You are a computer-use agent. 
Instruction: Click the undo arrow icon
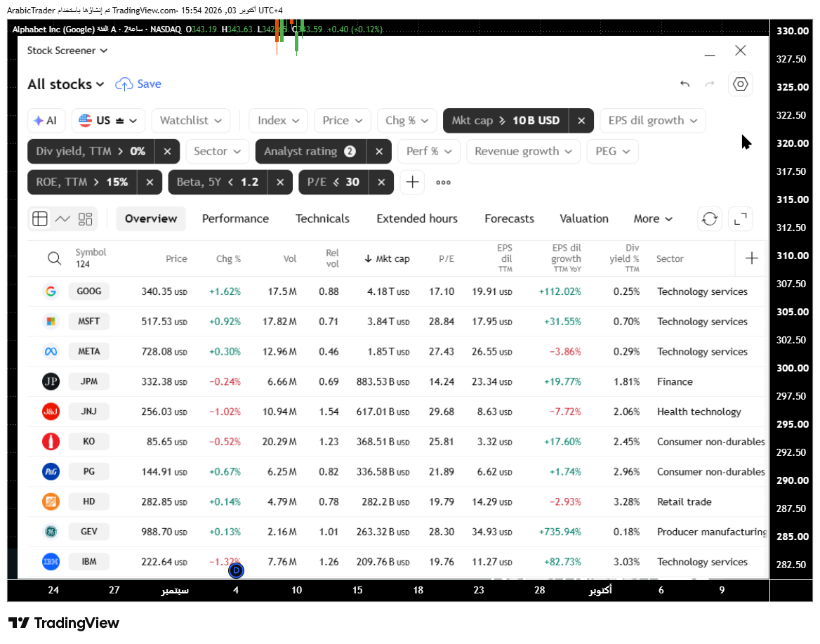coord(685,84)
